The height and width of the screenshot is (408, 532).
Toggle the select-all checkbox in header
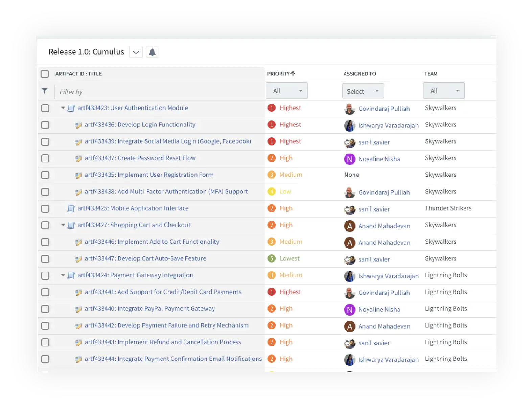(x=45, y=74)
